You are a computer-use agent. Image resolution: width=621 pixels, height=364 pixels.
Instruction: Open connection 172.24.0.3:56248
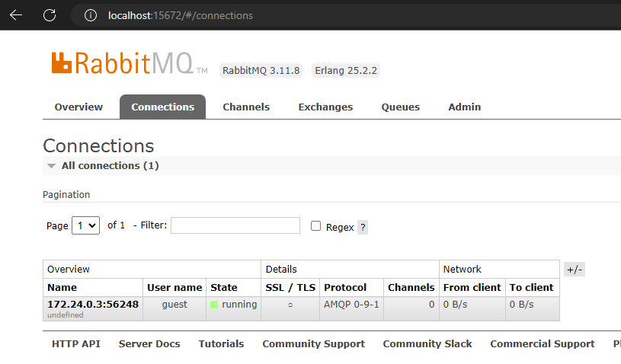click(93, 305)
